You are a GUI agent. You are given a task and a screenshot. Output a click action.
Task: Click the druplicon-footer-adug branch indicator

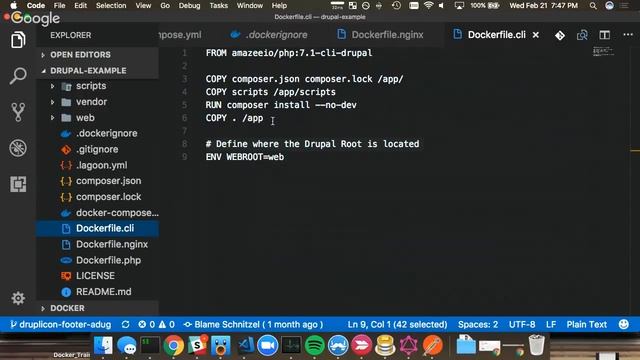click(60, 324)
